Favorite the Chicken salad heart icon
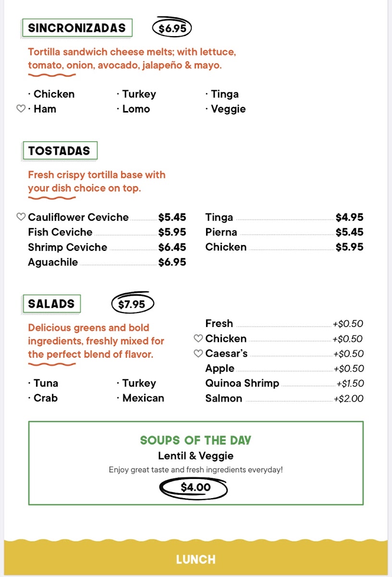This screenshot has height=577, width=392. pyautogui.click(x=198, y=339)
